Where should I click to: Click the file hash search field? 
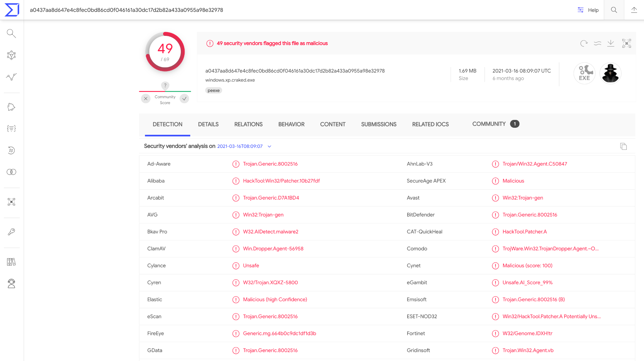click(126, 10)
